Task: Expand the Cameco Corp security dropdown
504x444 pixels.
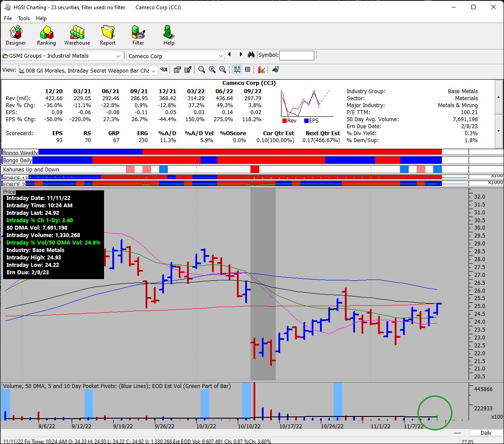Action: [x=220, y=56]
